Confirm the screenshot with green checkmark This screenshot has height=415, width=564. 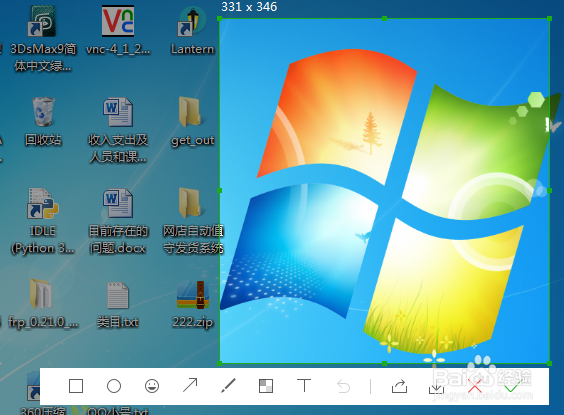513,386
